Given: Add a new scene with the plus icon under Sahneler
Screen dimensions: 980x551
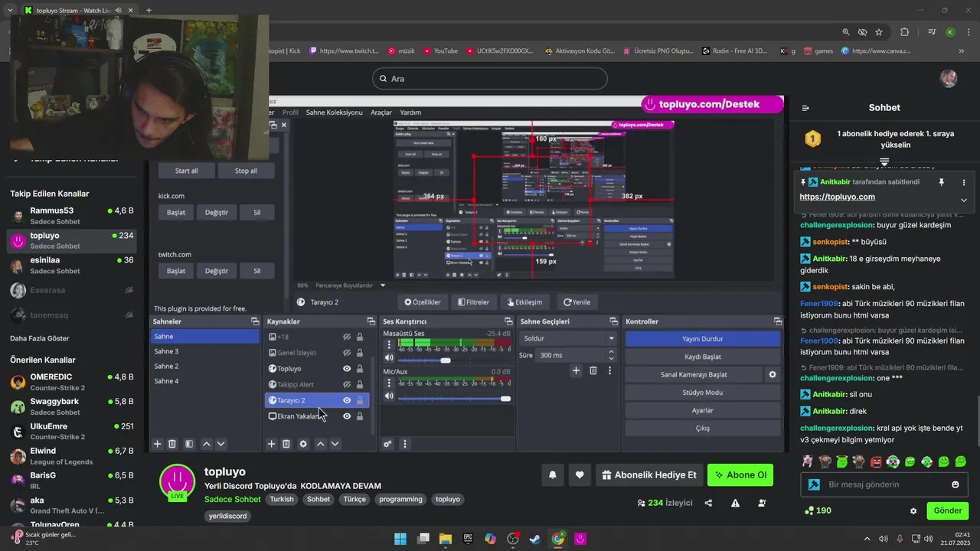Looking at the screenshot, I should (158, 444).
